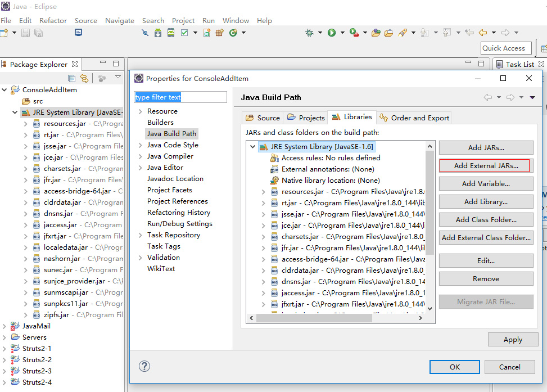
Task: Expand rt.jar in the build path list
Action: pyautogui.click(x=264, y=203)
